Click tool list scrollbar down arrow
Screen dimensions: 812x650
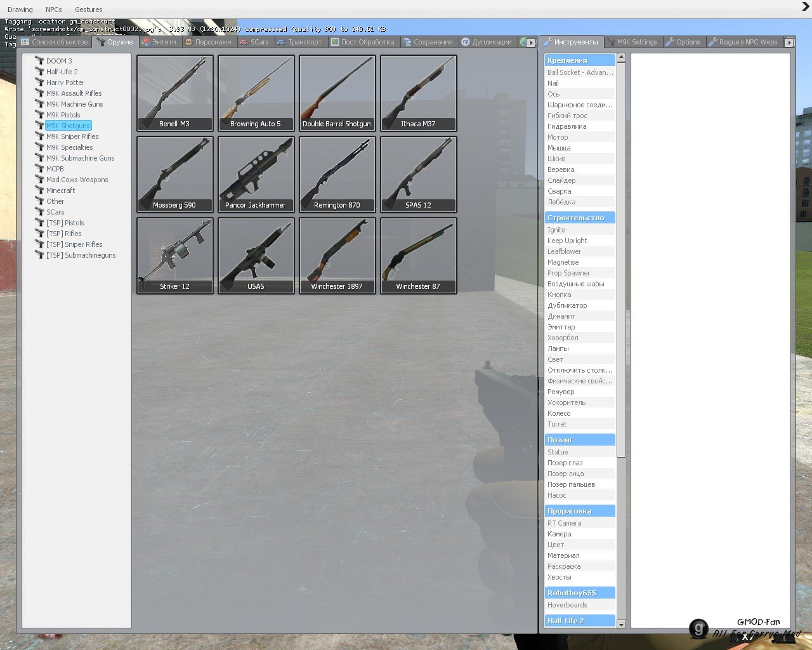pos(621,625)
